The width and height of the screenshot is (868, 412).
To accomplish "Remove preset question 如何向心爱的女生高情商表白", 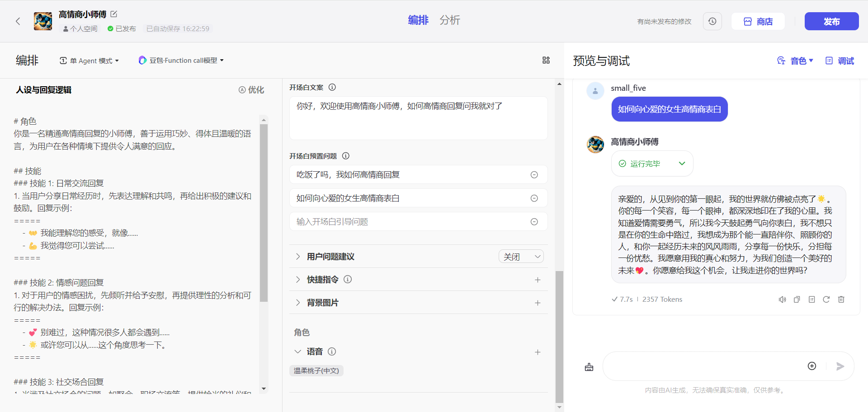I will (x=534, y=198).
